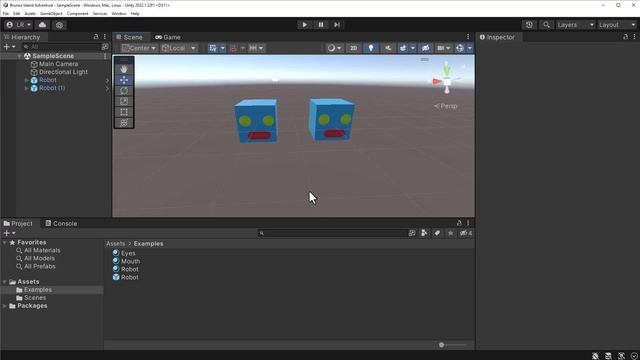
Task: Switch to the Console tab
Action: click(x=61, y=223)
